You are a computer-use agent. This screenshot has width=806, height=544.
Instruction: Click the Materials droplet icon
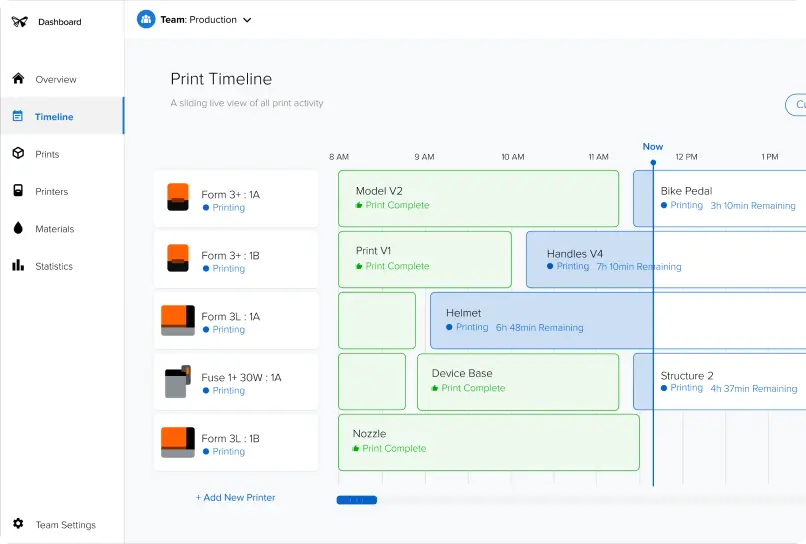[x=18, y=228]
